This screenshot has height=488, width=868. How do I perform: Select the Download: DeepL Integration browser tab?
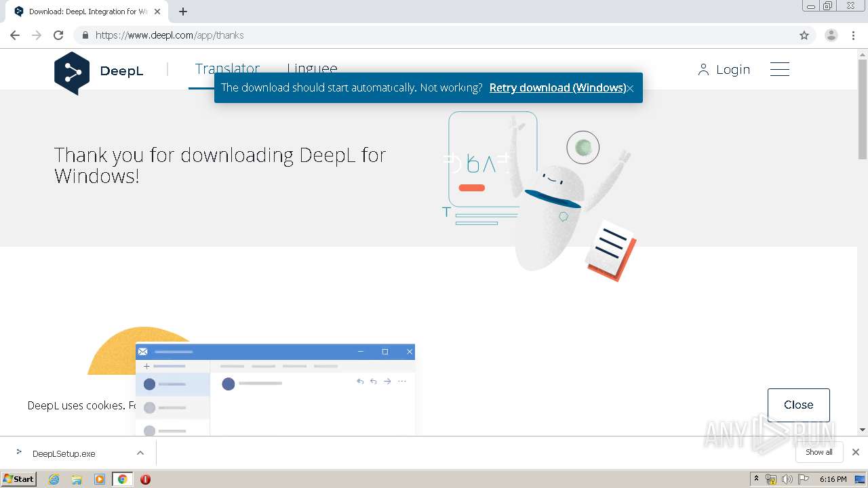pyautogui.click(x=87, y=12)
